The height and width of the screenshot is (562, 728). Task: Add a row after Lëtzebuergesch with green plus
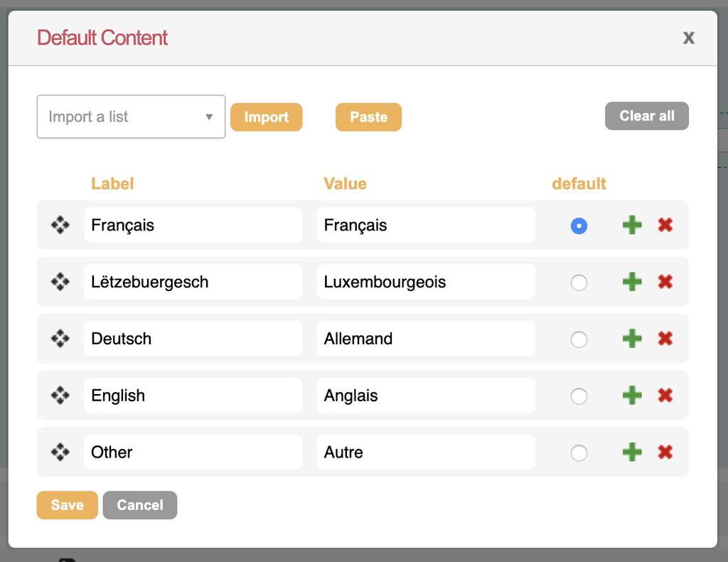[x=632, y=282]
